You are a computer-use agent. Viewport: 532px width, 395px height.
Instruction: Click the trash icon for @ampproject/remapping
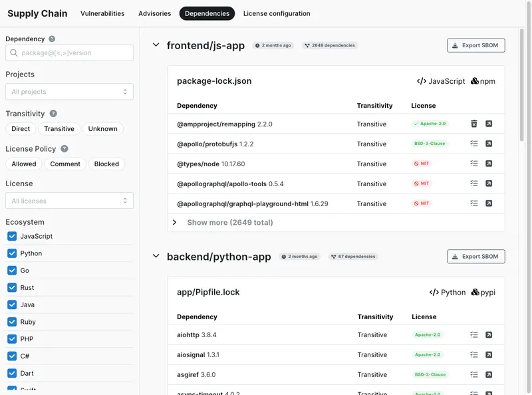tap(474, 124)
